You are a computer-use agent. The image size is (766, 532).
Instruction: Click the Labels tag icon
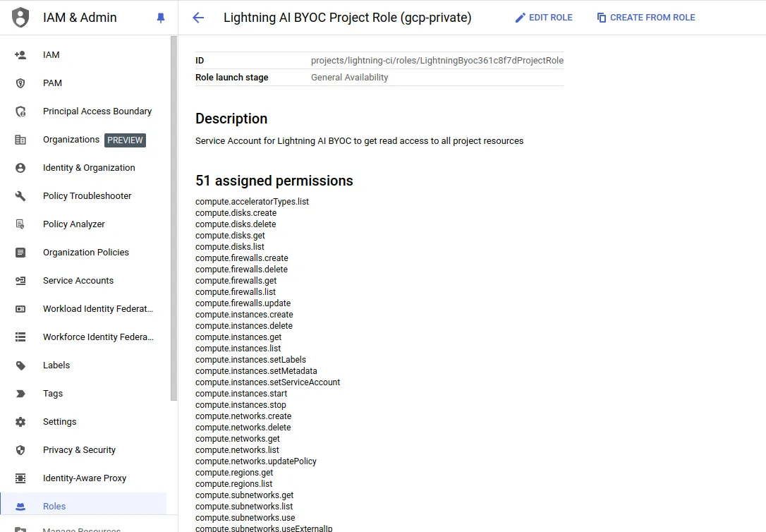(20, 365)
